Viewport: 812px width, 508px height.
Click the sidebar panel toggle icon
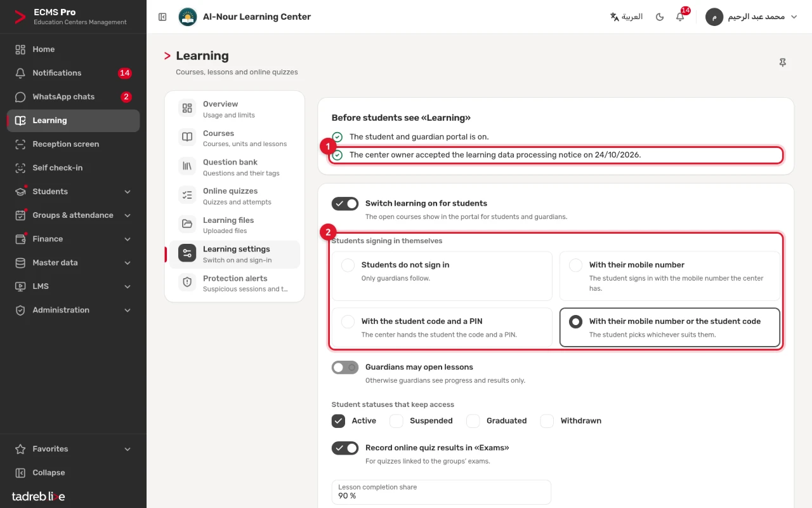[x=162, y=17]
